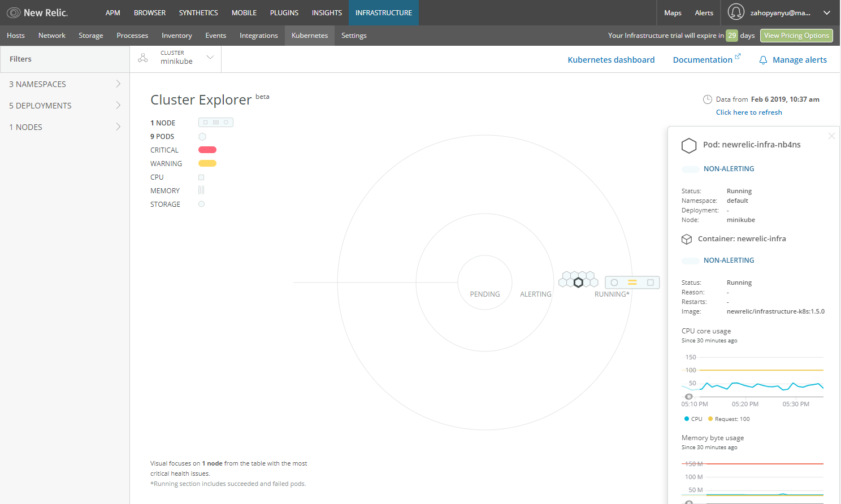Viewport: 841px width, 504px height.
Task: Open Maps in the top bar
Action: tap(673, 12)
